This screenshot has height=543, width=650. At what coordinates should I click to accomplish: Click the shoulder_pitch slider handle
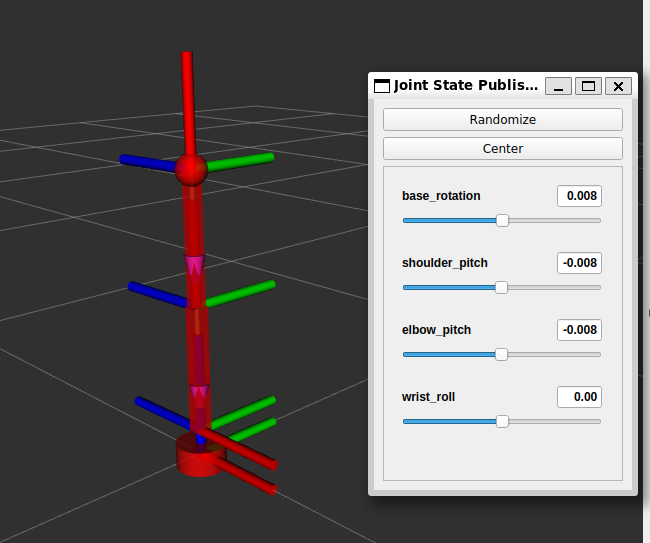(x=501, y=287)
